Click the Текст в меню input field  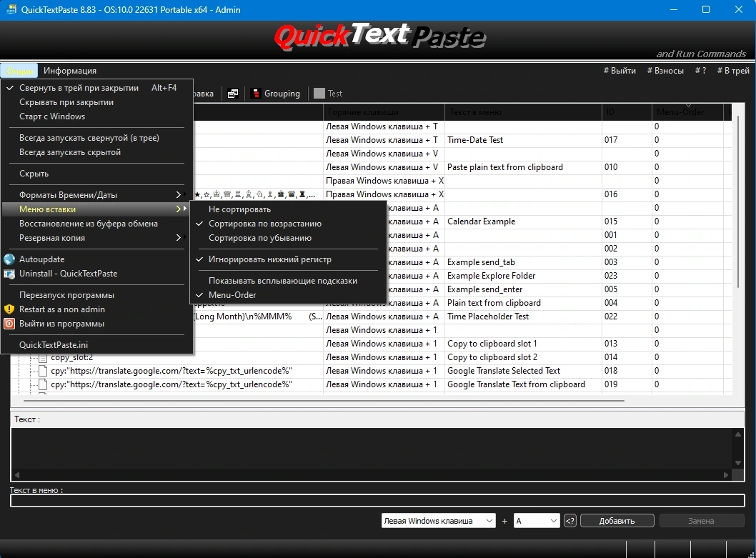tap(377, 501)
